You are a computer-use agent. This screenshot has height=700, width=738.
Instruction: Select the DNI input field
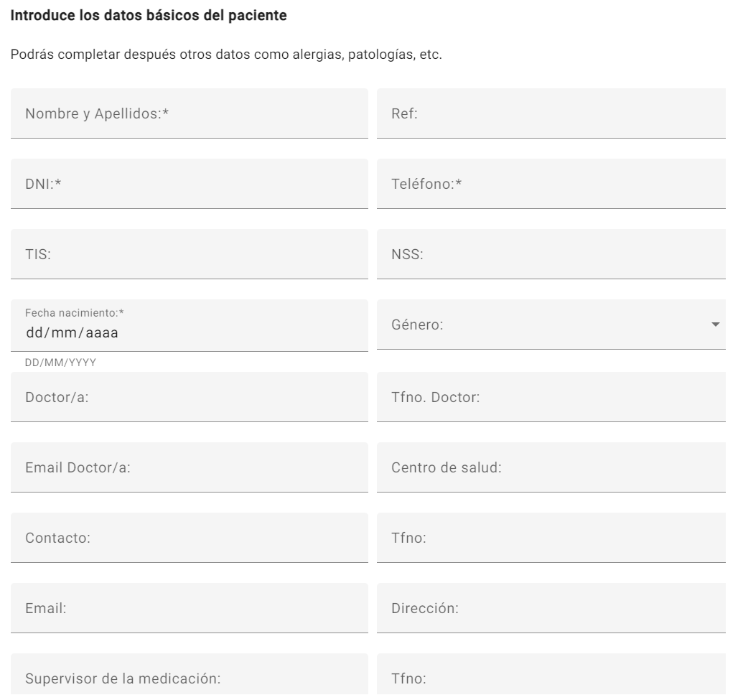tap(187, 183)
